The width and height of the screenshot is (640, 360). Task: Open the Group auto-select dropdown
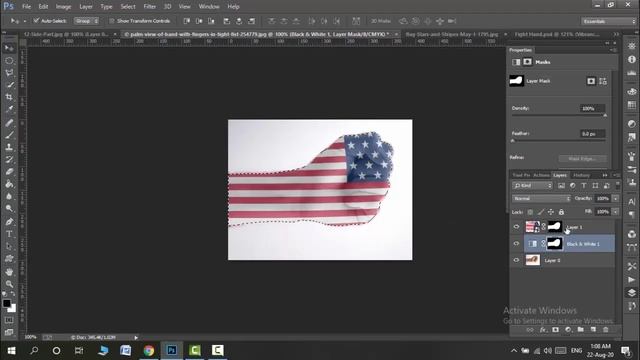click(86, 21)
